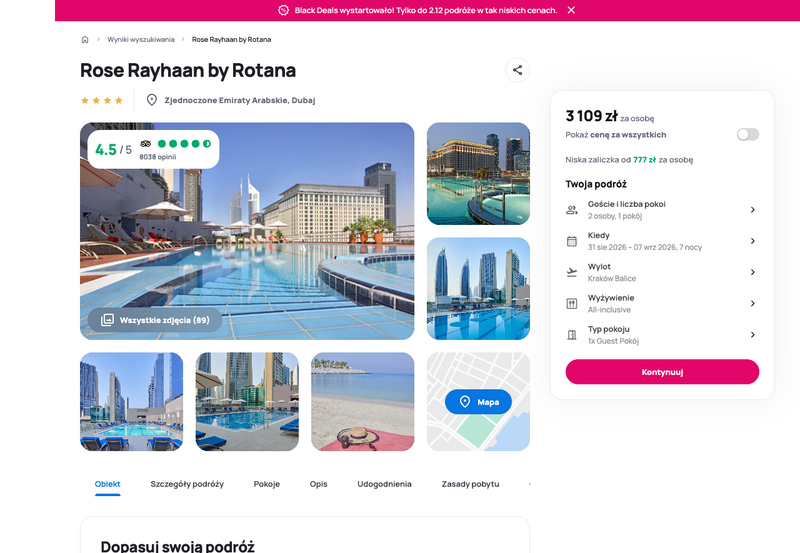Go to Wyniki wyszukiwania breadcrumb link
Screen dimensions: 800x553
click(x=141, y=40)
